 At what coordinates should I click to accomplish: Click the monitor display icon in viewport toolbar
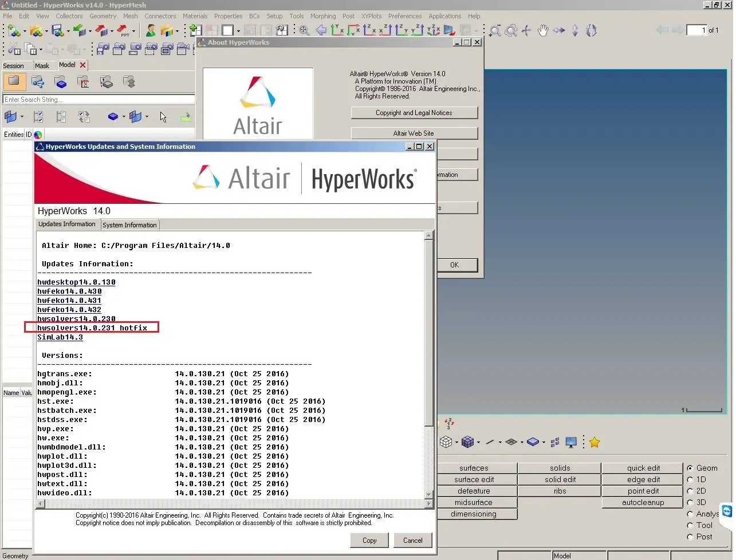[x=571, y=442]
